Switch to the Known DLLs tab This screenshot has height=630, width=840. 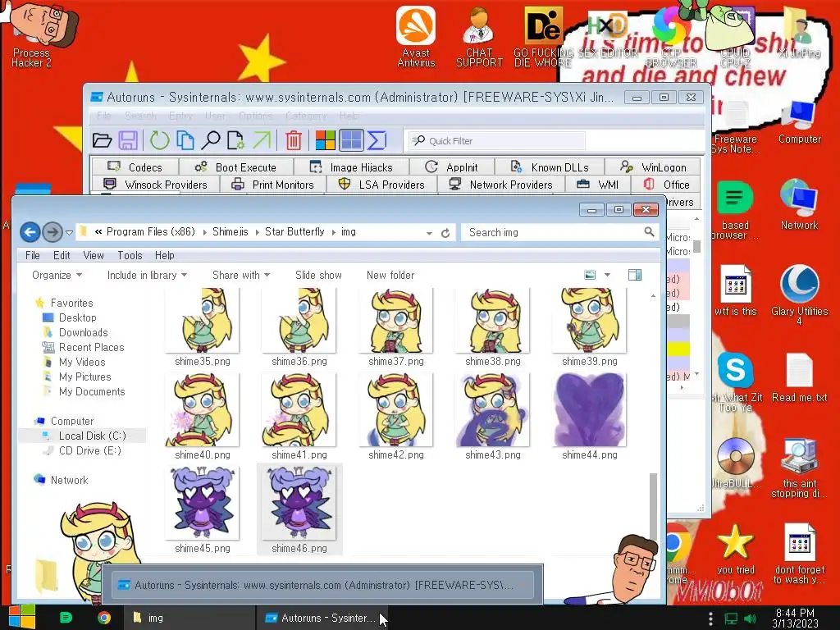point(550,167)
